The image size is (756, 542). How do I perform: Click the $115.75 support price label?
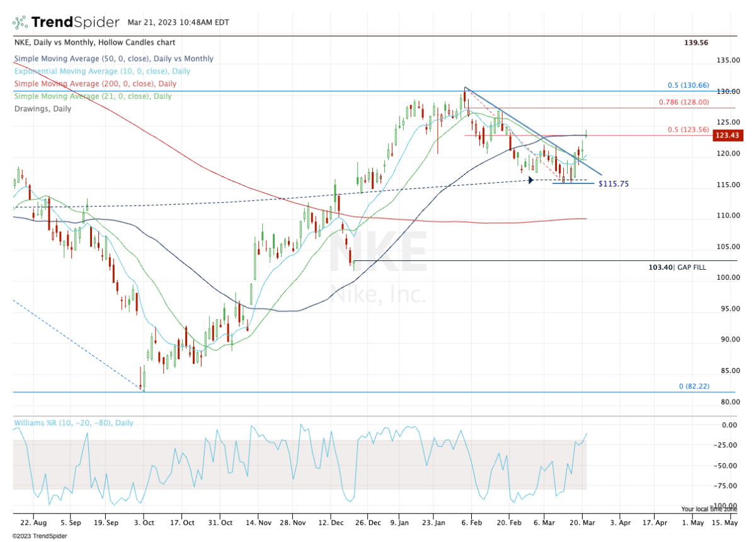(614, 184)
